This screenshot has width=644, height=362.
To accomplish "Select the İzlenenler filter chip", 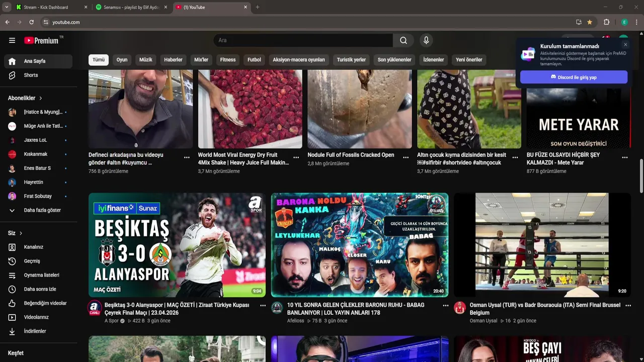I will pyautogui.click(x=433, y=59).
